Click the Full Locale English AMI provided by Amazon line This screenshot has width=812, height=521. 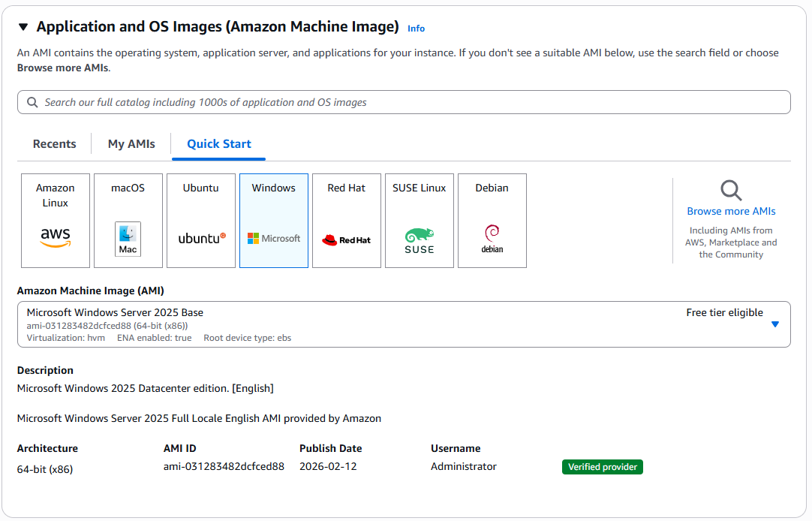199,418
